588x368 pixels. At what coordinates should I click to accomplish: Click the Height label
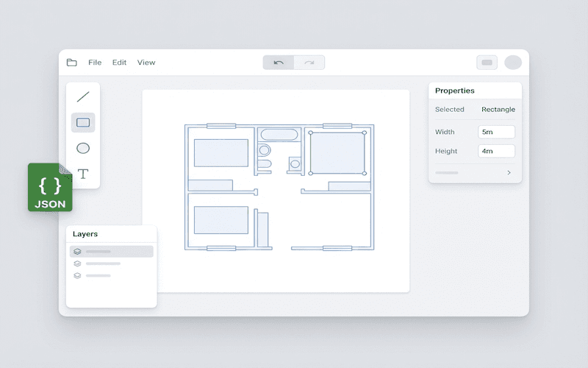coord(446,151)
